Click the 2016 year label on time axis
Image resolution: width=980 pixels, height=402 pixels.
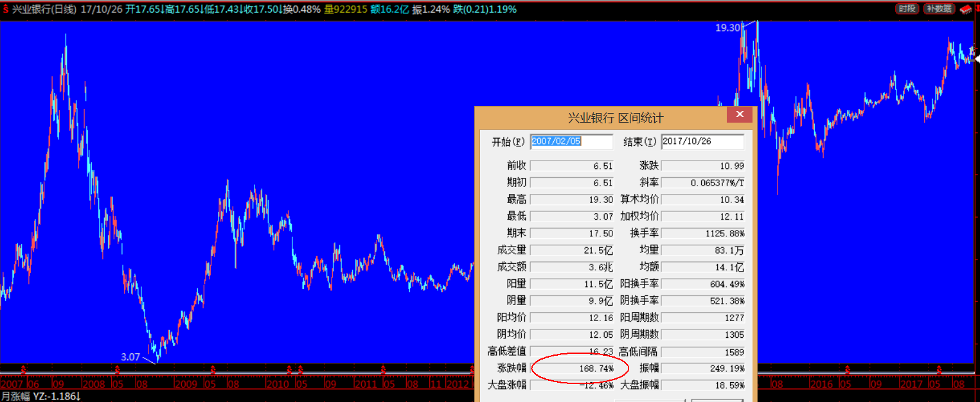822,384
